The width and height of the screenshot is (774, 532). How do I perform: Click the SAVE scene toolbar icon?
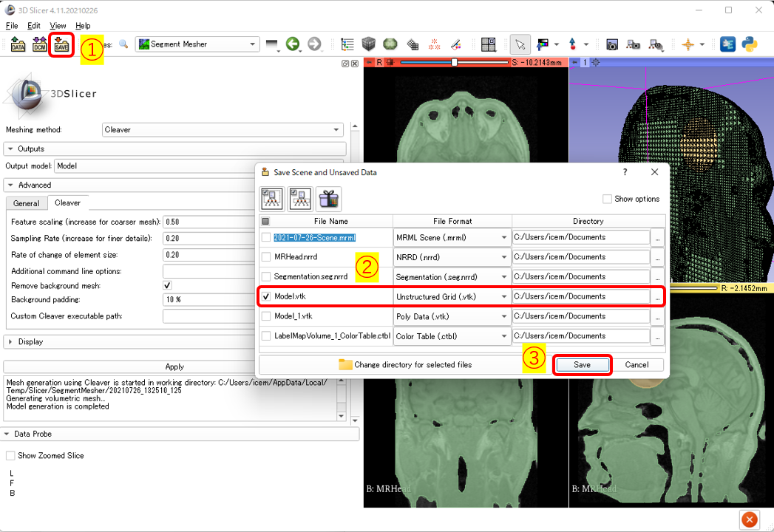click(x=62, y=44)
